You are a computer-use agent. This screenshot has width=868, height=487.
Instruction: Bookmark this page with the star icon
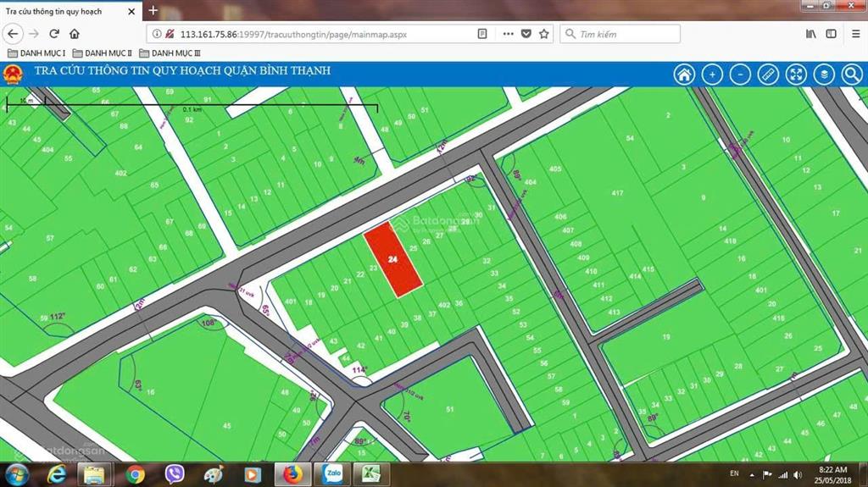coord(544,34)
